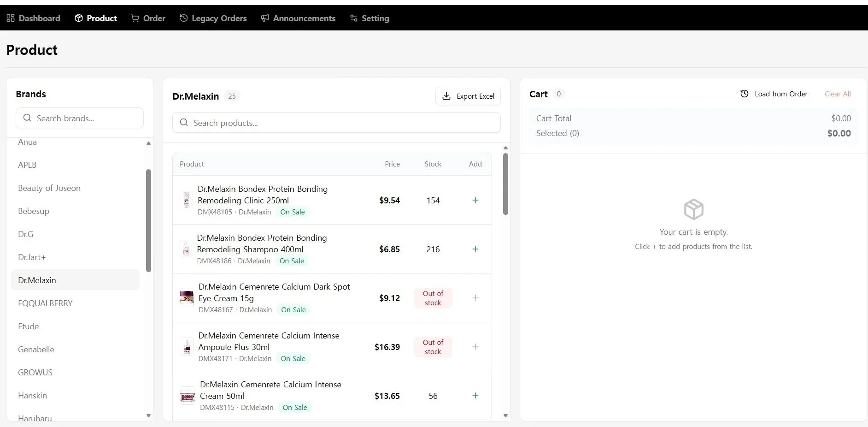868x427 pixels.
Task: Select the Genabelle brand
Action: [x=75, y=349]
